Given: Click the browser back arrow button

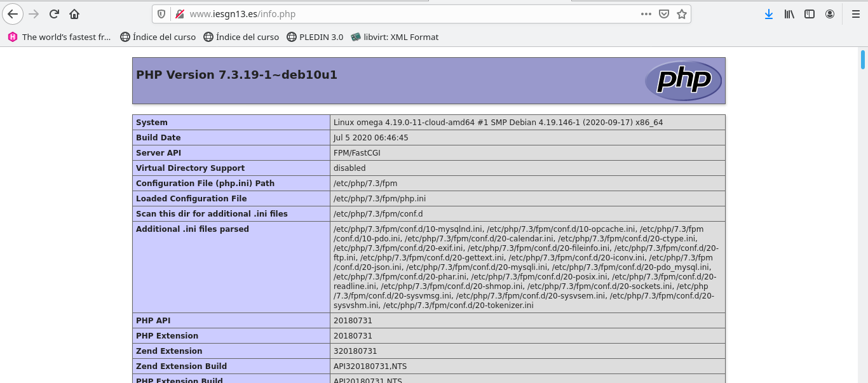Looking at the screenshot, I should [x=12, y=14].
